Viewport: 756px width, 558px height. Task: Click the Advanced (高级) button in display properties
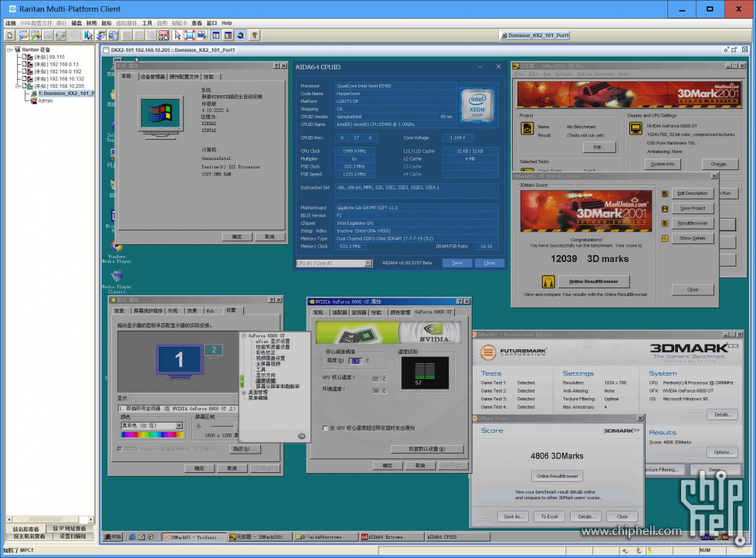tap(245, 449)
